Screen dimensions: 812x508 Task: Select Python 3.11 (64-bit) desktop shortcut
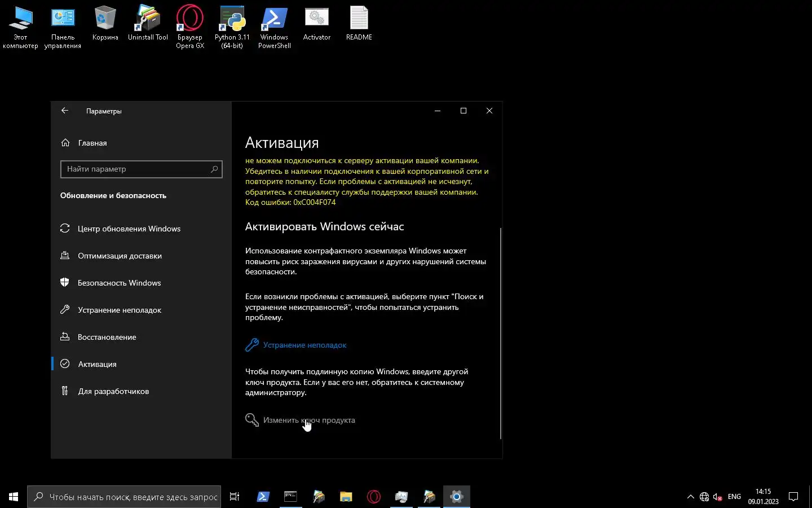coord(232,28)
